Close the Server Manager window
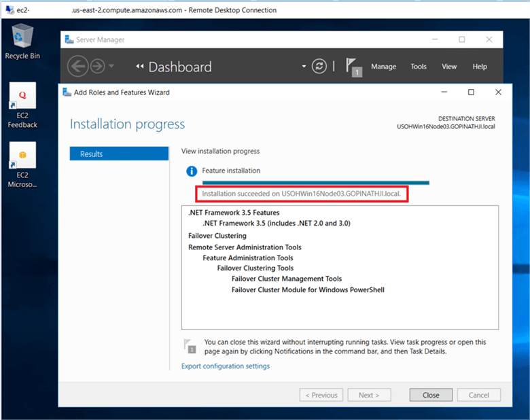The width and height of the screenshot is (530, 420). tap(489, 39)
